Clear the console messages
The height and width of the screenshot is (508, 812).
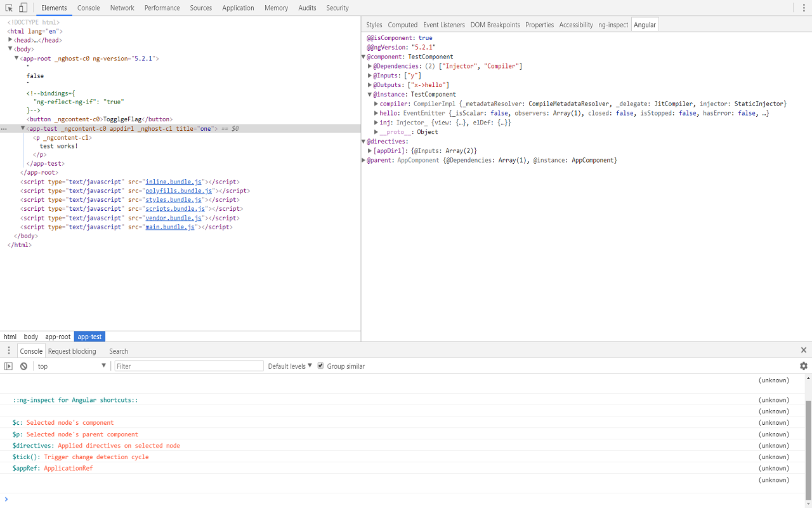click(x=23, y=366)
